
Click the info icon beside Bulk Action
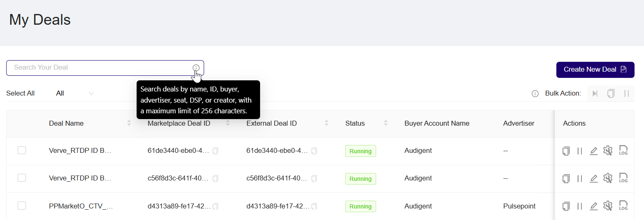(x=535, y=94)
